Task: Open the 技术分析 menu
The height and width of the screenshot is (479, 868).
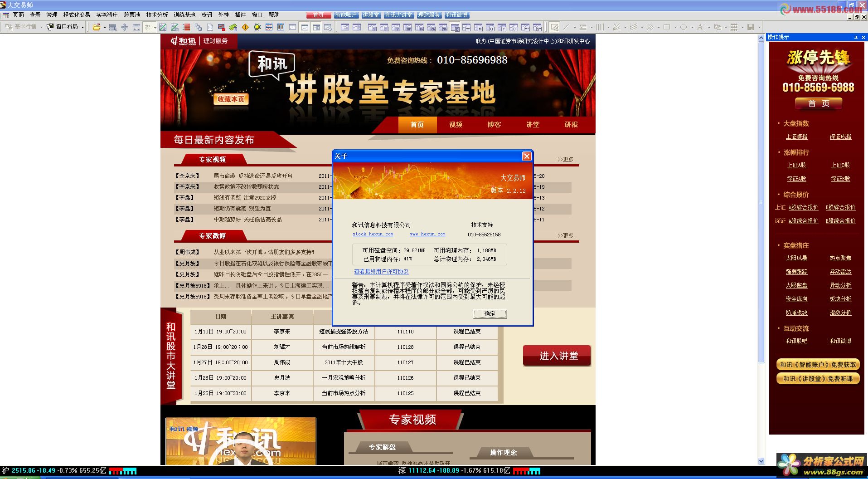Action: point(157,15)
